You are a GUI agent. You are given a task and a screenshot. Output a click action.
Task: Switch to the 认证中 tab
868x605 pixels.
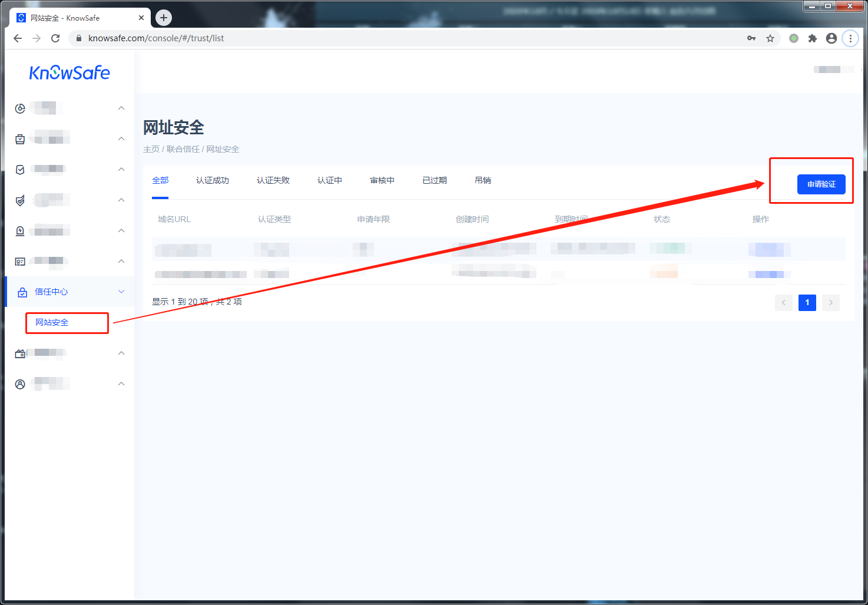(x=330, y=180)
